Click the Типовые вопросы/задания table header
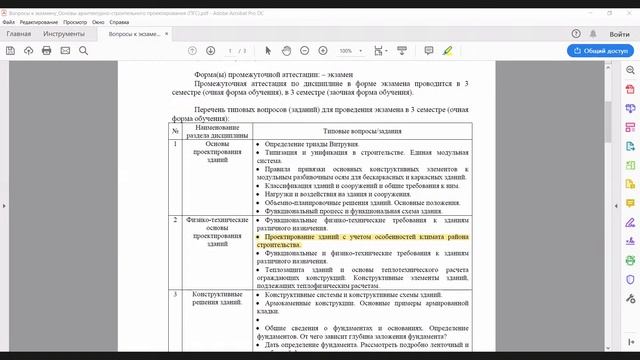The width and height of the screenshot is (640, 360). point(362,131)
